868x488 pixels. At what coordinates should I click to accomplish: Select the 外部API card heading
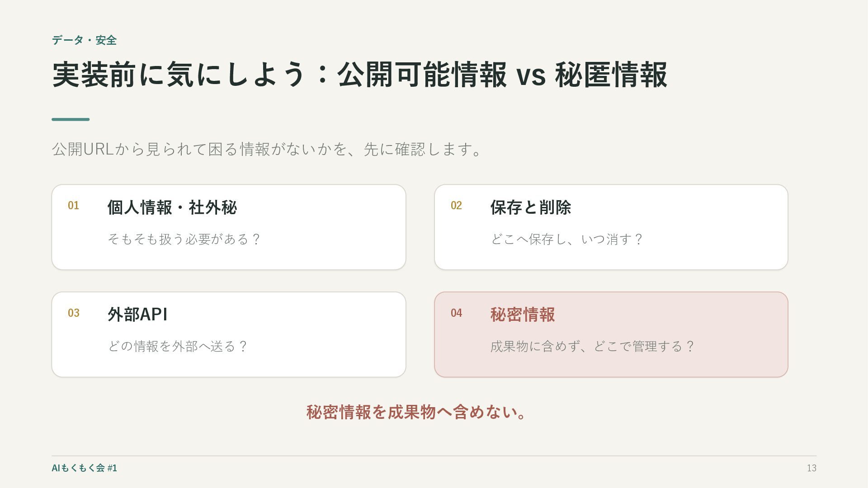137,314
